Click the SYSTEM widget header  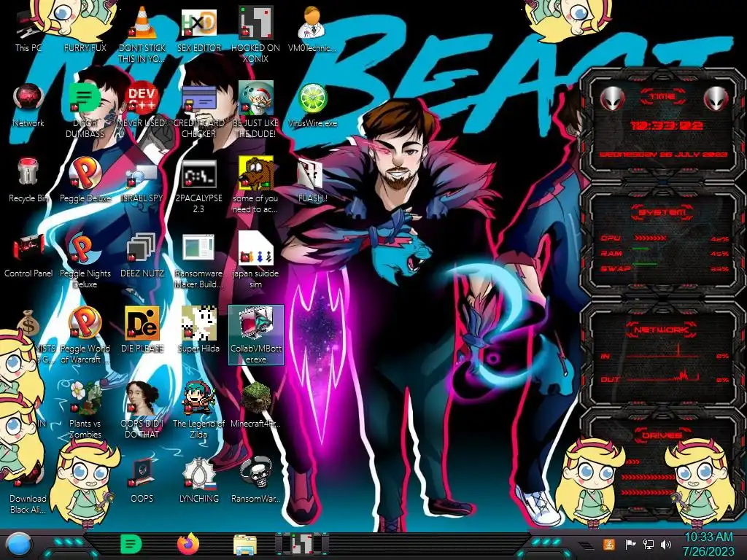[x=662, y=212]
